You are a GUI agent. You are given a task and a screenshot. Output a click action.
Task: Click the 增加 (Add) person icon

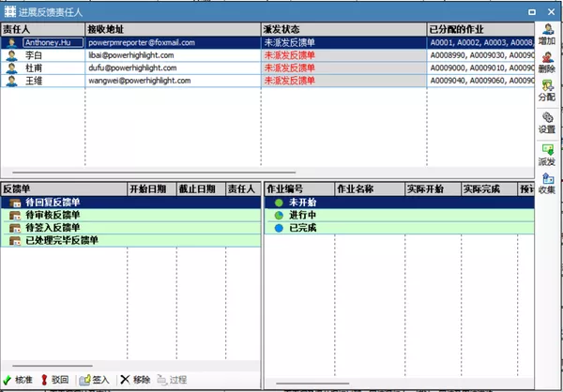click(x=548, y=29)
